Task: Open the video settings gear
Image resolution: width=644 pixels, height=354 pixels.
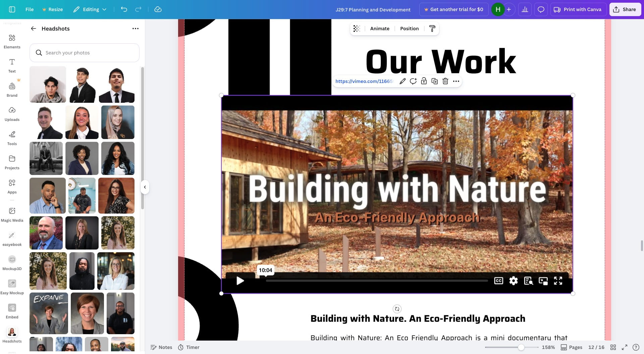Action: pos(514,281)
